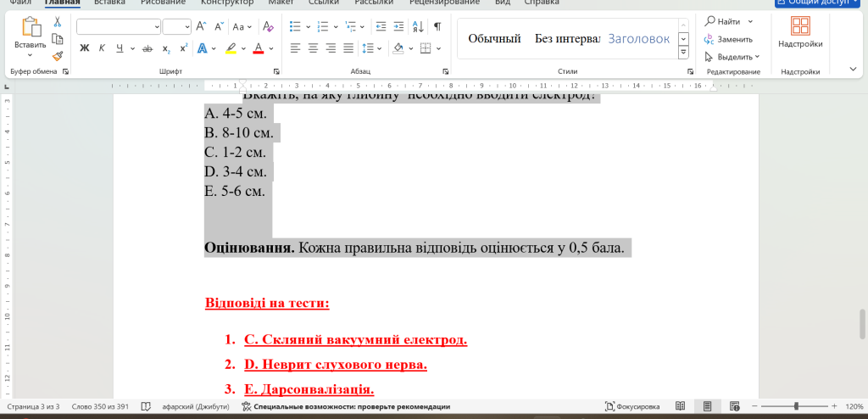The width and height of the screenshot is (868, 419).
Task: Open the Надстройки add-ins icon
Action: 800,26
